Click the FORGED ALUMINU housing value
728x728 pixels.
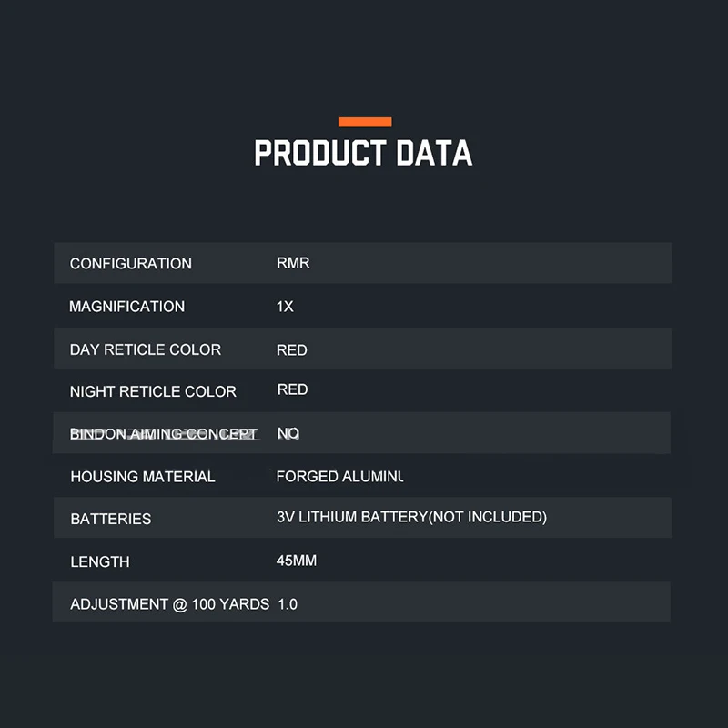pyautogui.click(x=339, y=477)
